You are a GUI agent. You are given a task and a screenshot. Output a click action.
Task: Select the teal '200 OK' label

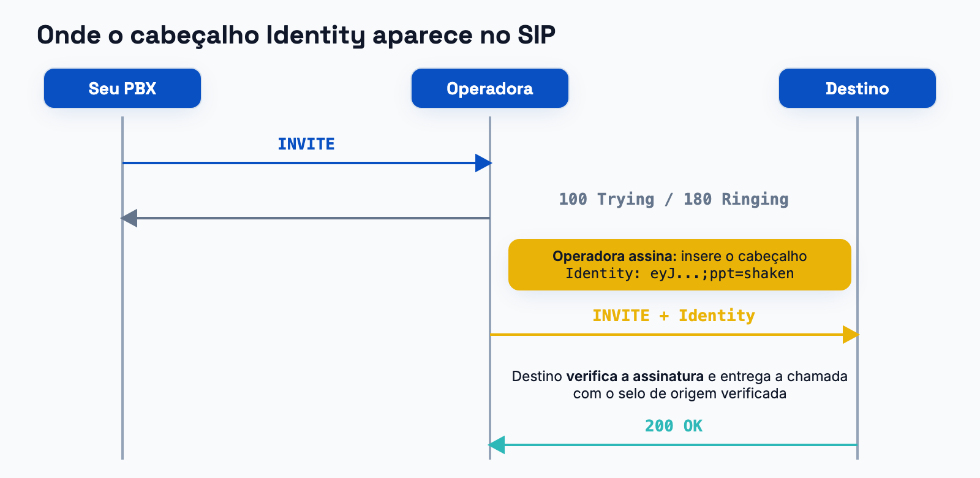click(x=674, y=426)
